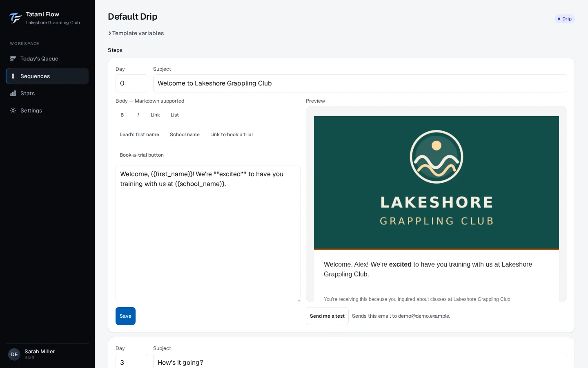Edit the Welcome to Lakeshore Grappling Club subject

tap(360, 83)
